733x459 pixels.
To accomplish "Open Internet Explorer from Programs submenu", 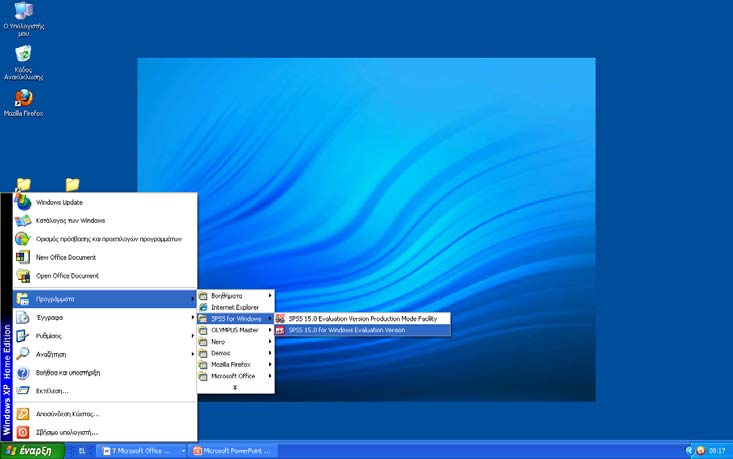I will tap(236, 307).
